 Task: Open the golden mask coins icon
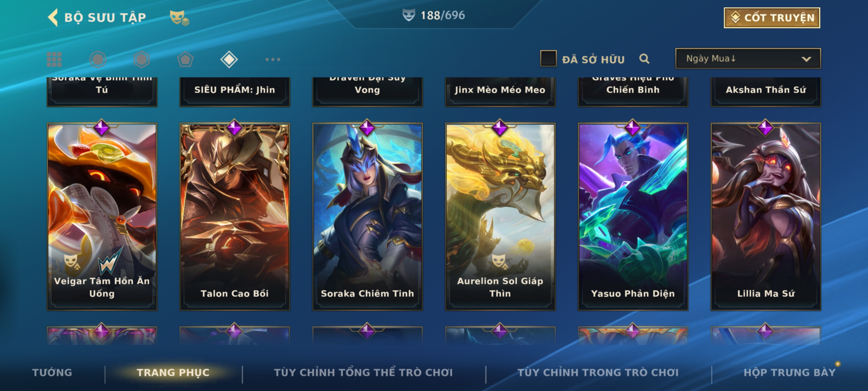(179, 18)
